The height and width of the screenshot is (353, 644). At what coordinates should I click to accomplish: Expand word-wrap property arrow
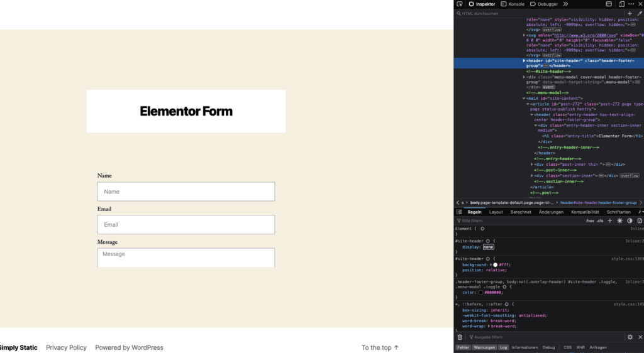(489, 327)
